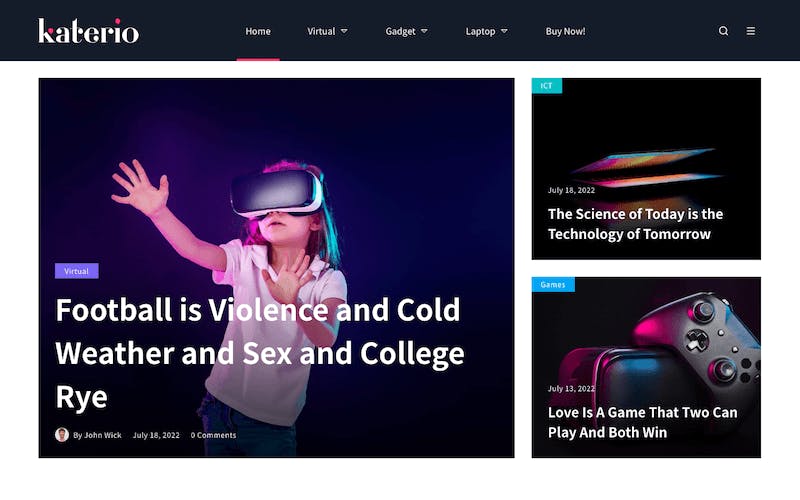Click the ICT category badge
800x500 pixels.
click(x=546, y=86)
